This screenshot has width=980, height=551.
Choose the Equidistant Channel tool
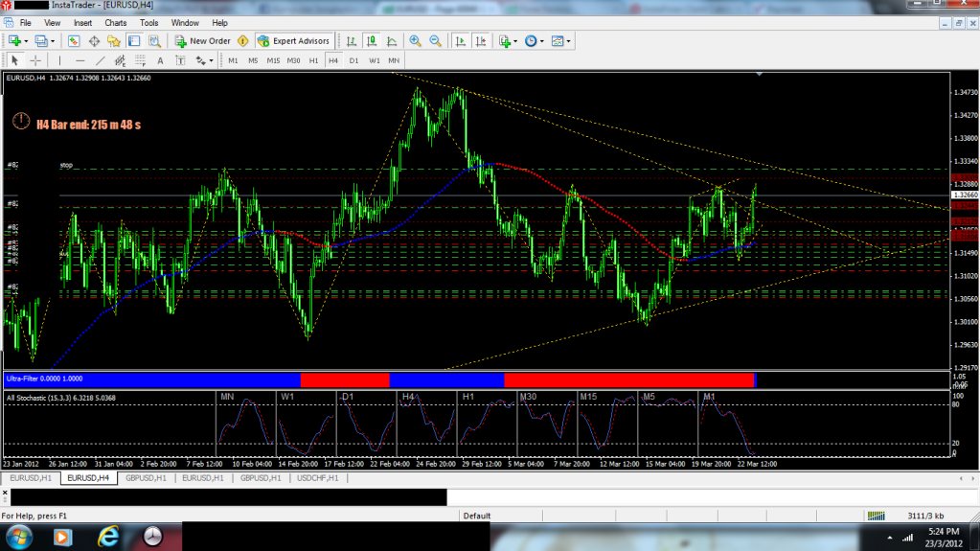click(120, 60)
